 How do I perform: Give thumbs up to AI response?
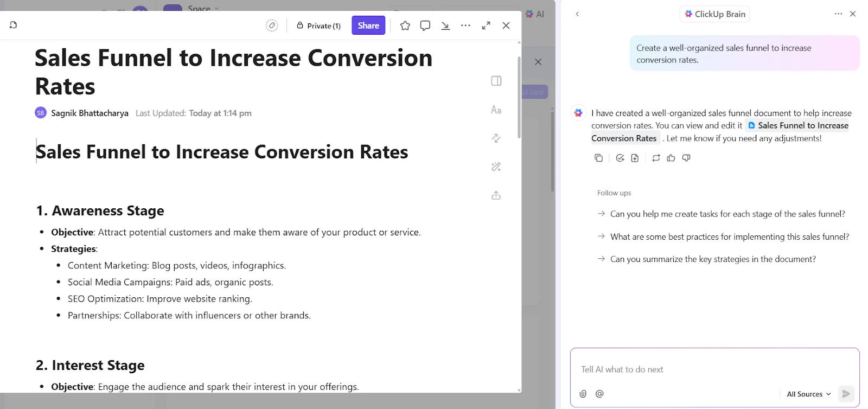tap(671, 158)
